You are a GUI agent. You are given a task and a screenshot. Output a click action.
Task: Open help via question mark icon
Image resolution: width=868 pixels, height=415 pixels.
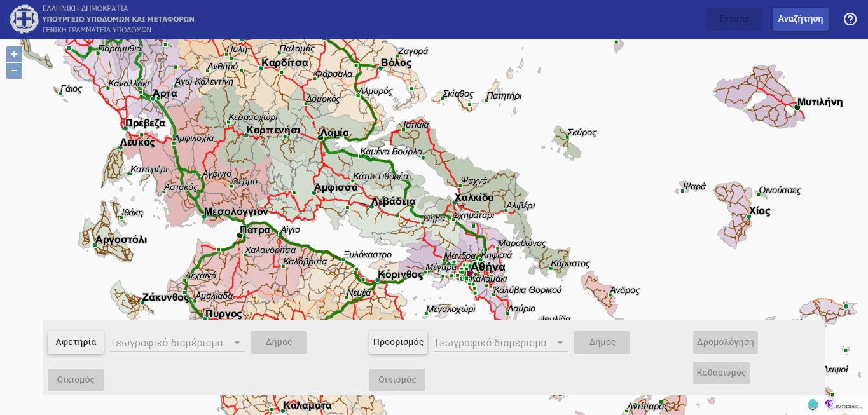click(850, 19)
